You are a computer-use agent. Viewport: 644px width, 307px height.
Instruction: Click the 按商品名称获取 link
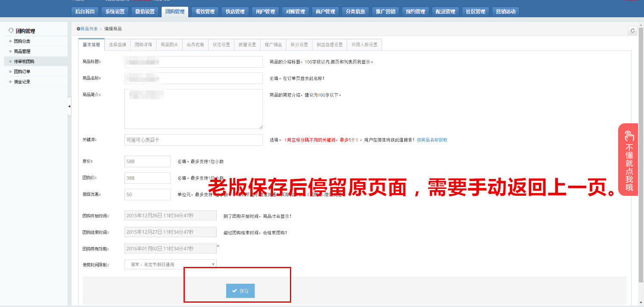tap(432, 140)
